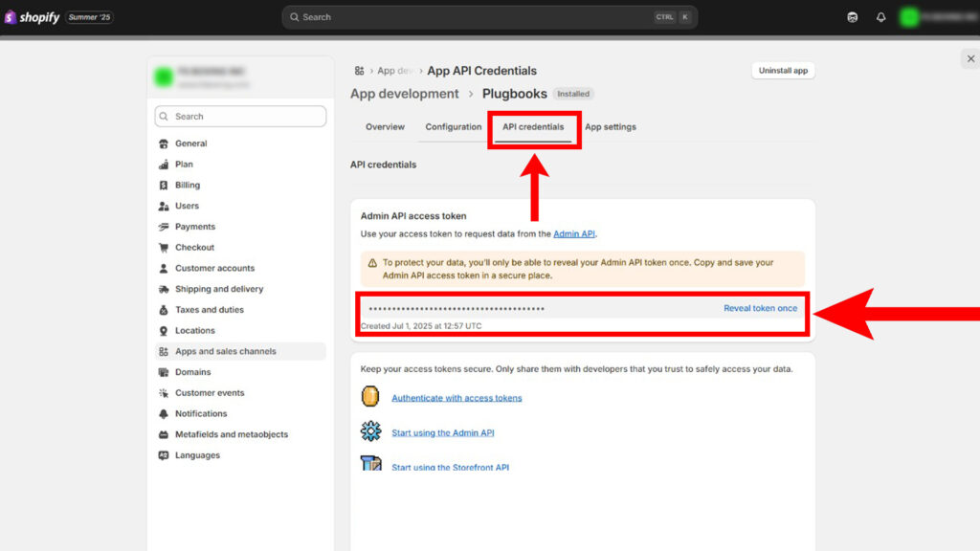This screenshot has height=551, width=980.
Task: Click the coin icon beside Authenticate link
Action: click(370, 396)
